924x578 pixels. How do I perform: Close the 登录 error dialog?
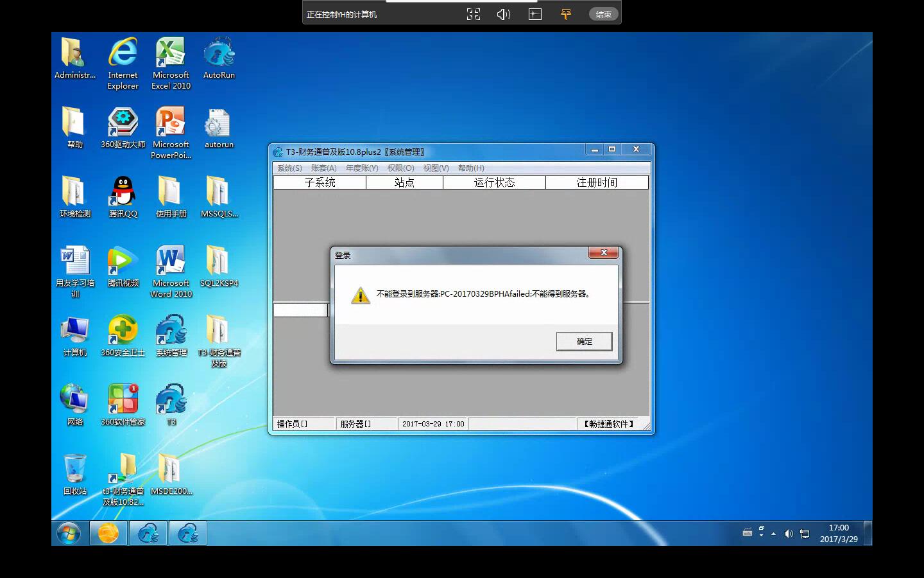tap(603, 253)
